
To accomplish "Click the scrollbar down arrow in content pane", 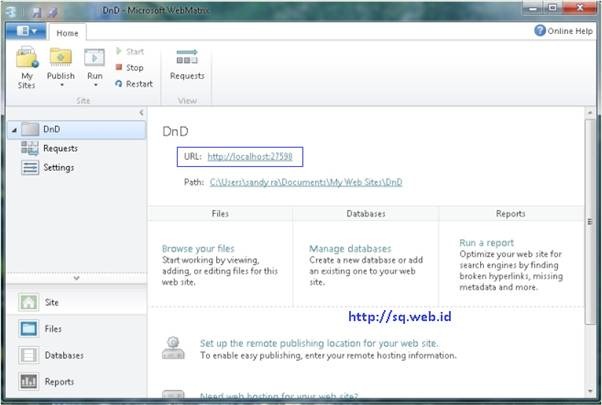I will 590,391.
